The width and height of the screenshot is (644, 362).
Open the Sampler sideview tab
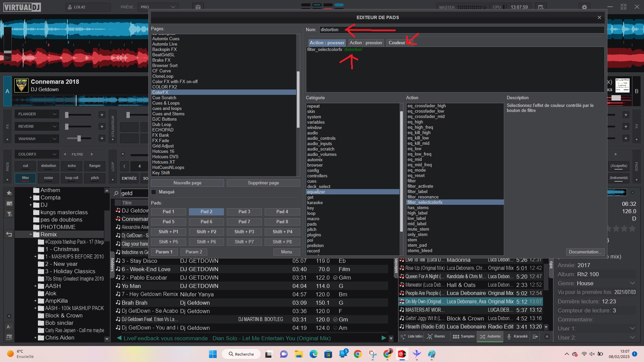[464, 337]
